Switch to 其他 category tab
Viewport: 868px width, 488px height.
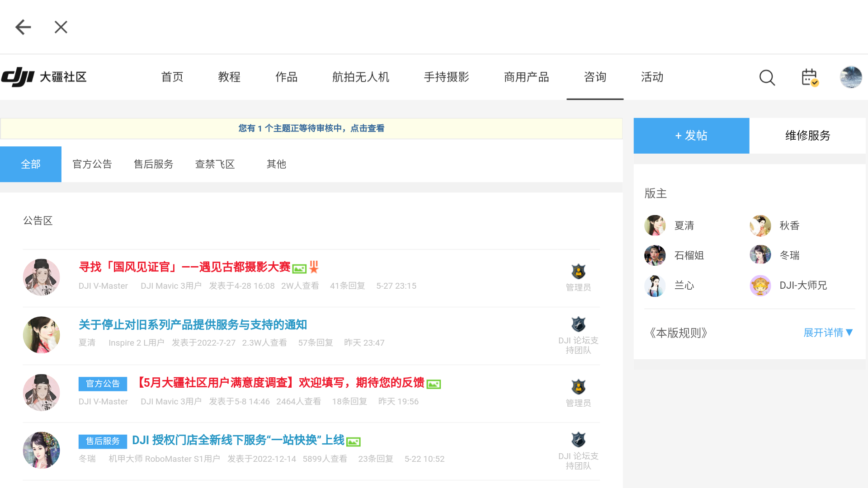(x=276, y=164)
